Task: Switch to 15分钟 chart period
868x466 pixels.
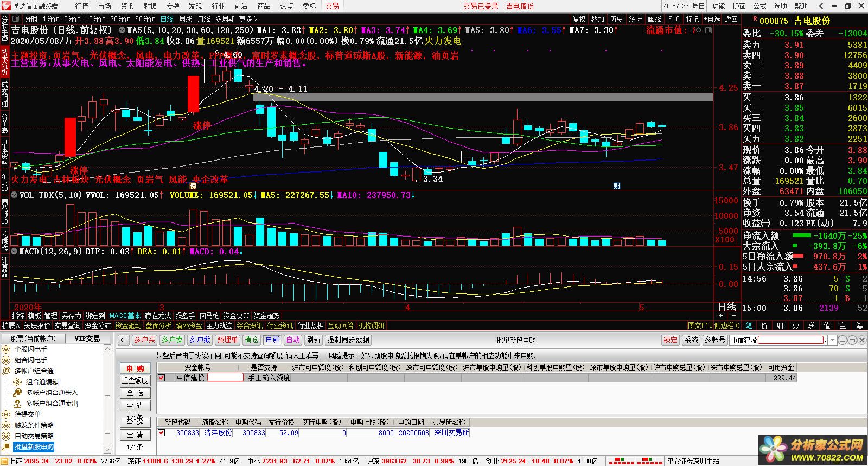Action: pyautogui.click(x=95, y=19)
